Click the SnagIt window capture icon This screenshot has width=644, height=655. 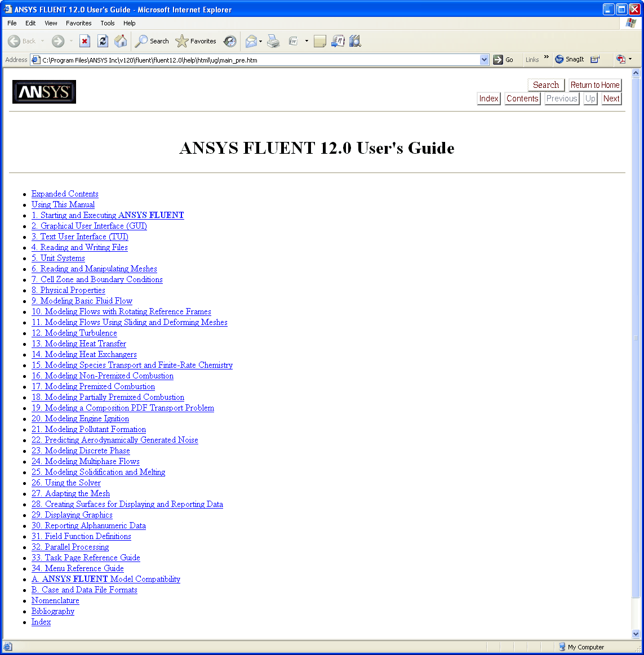595,59
